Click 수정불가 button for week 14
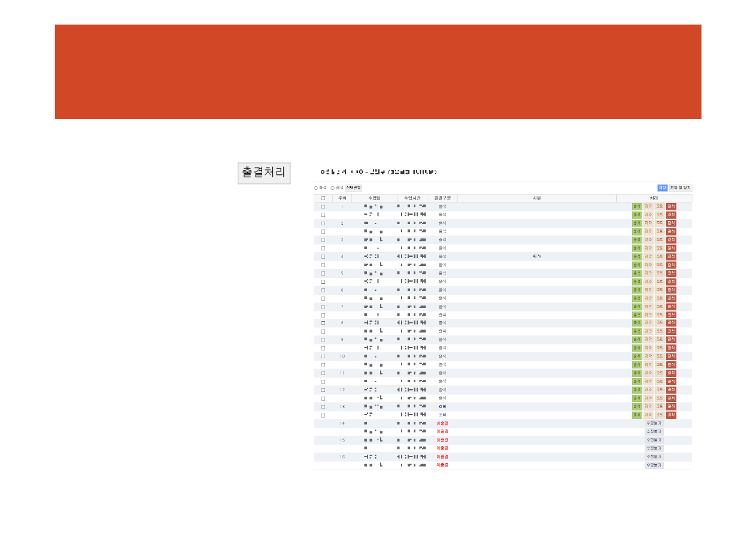Screen dimensions: 756x535 (x=654, y=424)
